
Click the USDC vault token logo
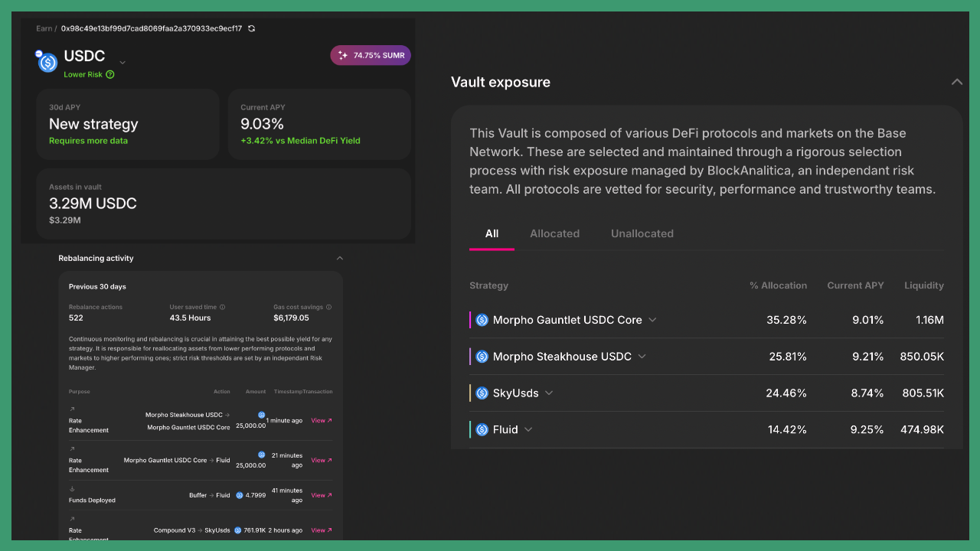tap(47, 62)
